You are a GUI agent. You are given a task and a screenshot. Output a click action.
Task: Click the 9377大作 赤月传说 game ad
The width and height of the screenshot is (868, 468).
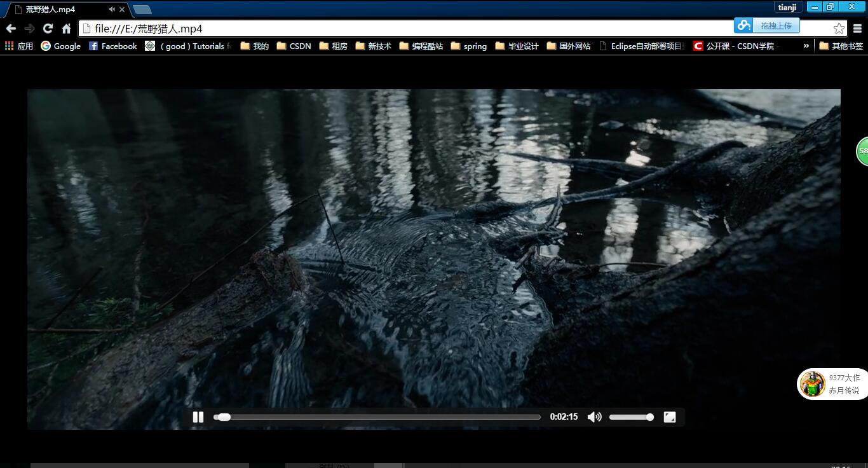[x=833, y=384]
